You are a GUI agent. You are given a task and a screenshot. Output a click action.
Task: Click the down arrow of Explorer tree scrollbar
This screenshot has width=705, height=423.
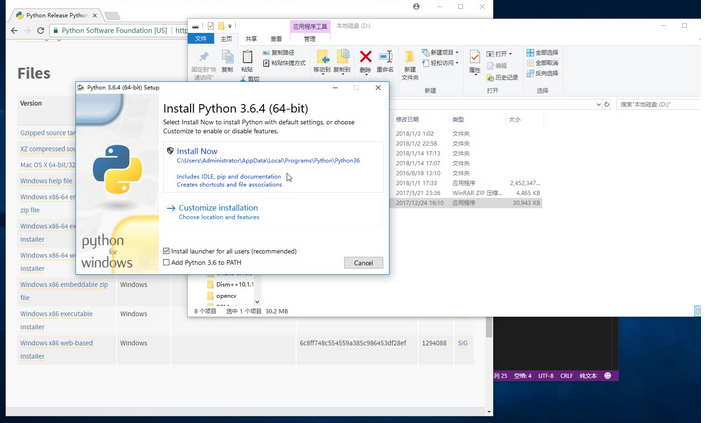(257, 302)
